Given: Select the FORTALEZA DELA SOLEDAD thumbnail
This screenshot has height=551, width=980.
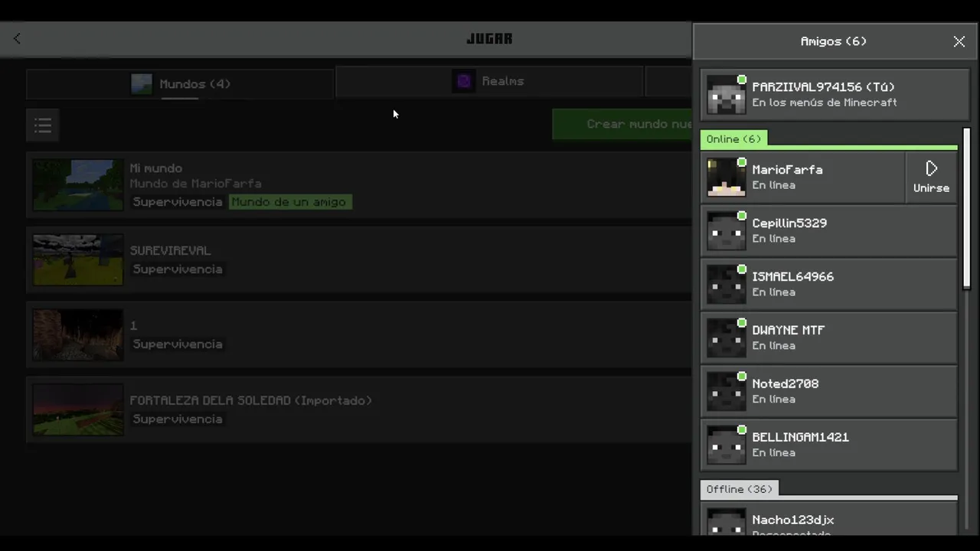Looking at the screenshot, I should tap(77, 409).
